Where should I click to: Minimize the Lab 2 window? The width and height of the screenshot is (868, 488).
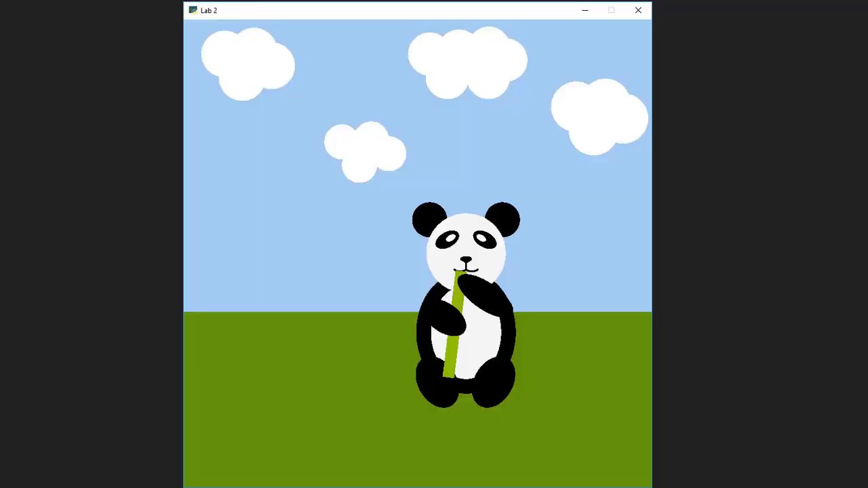(585, 10)
